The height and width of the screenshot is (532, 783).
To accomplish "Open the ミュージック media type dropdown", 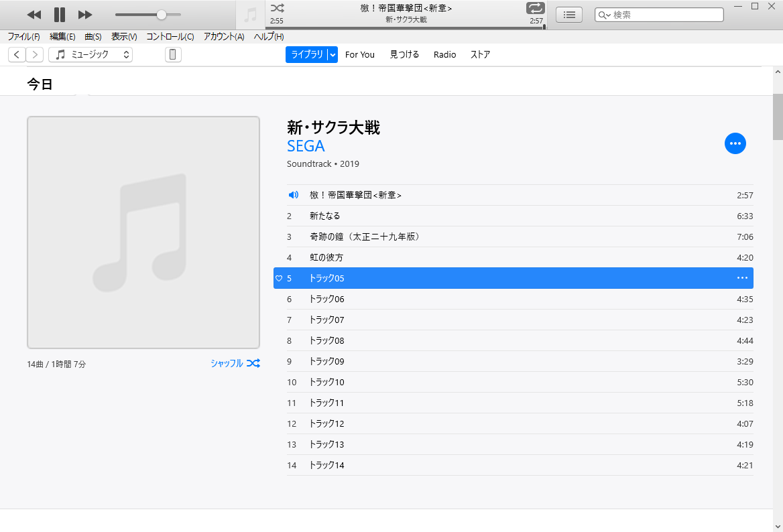I will pos(91,55).
